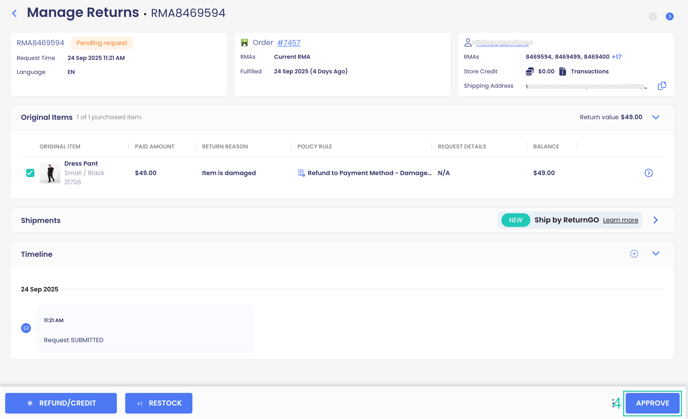Collapse the Timeline section
Screen dimensions: 688x419
(x=656, y=254)
